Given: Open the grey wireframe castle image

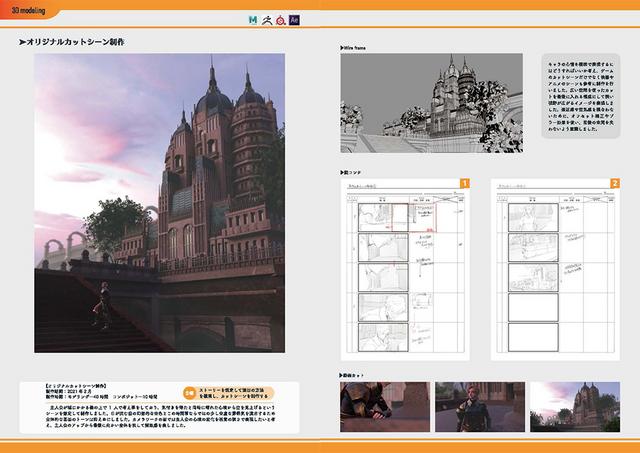Looking at the screenshot, I should point(431,103).
